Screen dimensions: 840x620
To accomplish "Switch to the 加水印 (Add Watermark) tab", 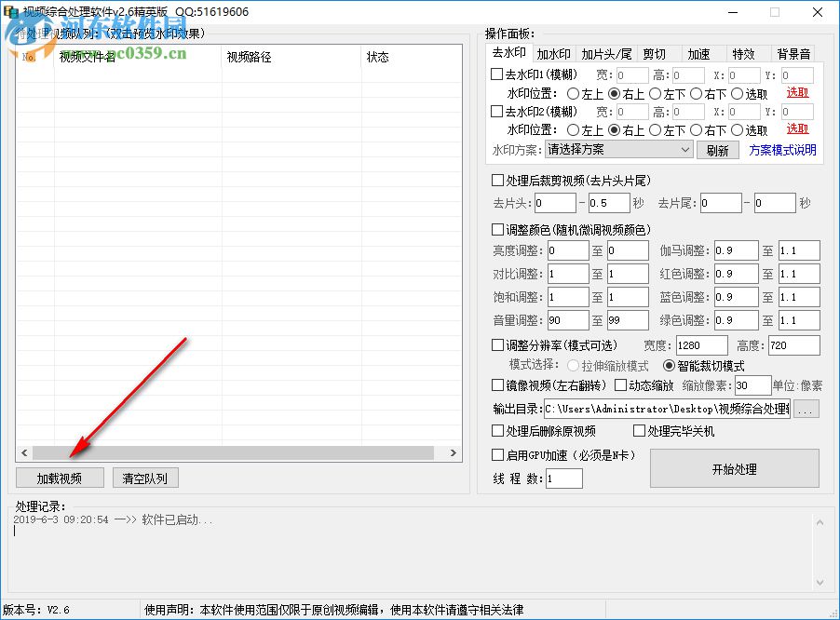I will pos(555,53).
